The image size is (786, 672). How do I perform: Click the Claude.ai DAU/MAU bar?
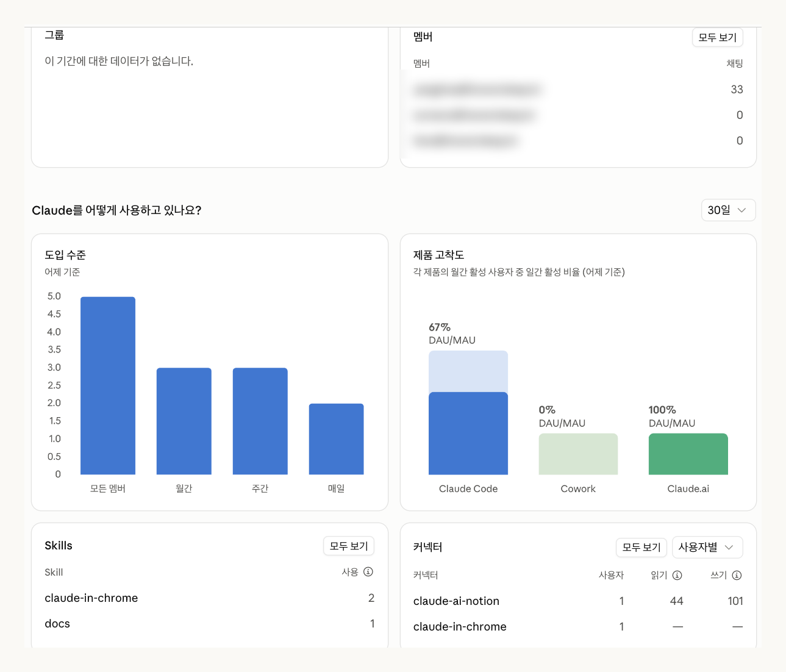tap(688, 454)
